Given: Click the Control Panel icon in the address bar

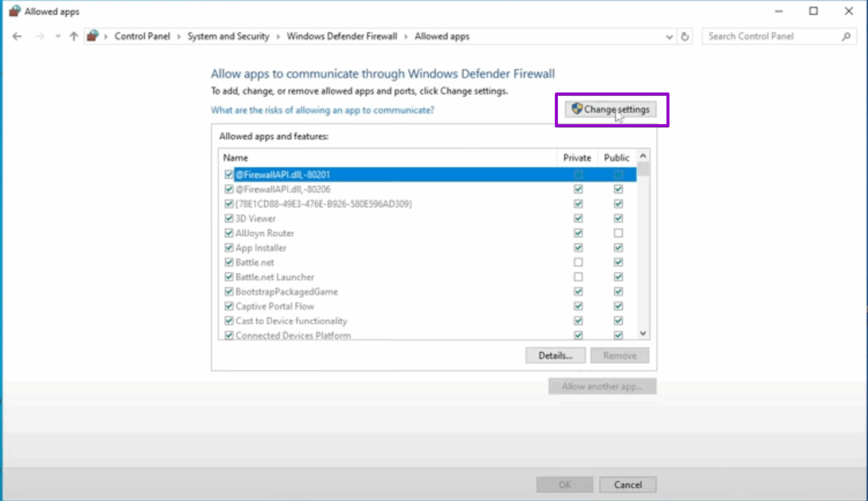Looking at the screenshot, I should coord(92,35).
